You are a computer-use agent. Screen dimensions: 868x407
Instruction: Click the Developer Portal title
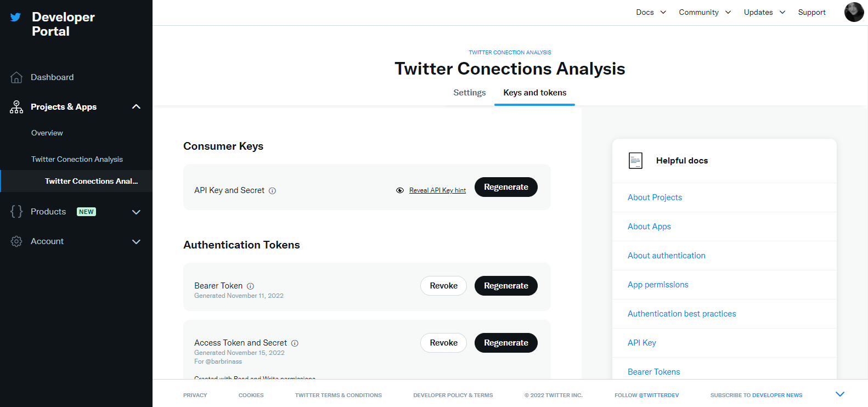63,24
